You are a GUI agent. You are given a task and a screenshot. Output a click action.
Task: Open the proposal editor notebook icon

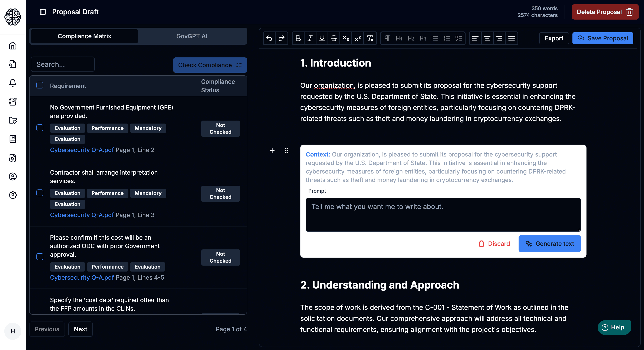click(13, 102)
